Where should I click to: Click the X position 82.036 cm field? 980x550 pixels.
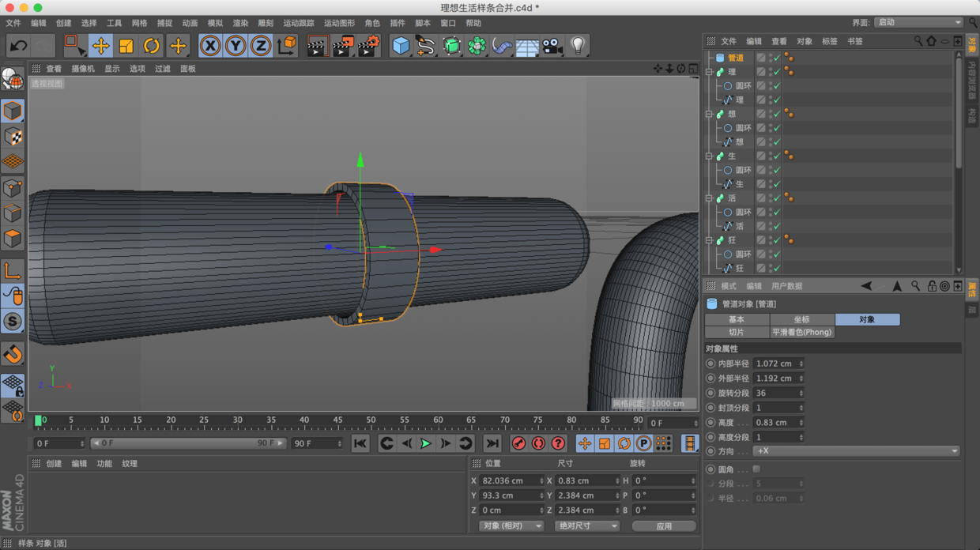coord(511,480)
